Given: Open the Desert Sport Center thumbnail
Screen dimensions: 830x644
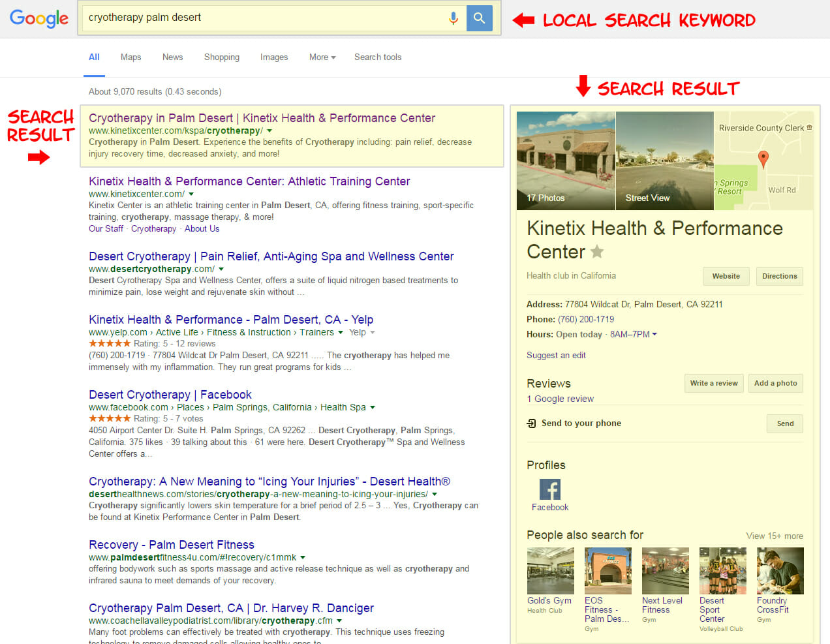Looking at the screenshot, I should (723, 571).
